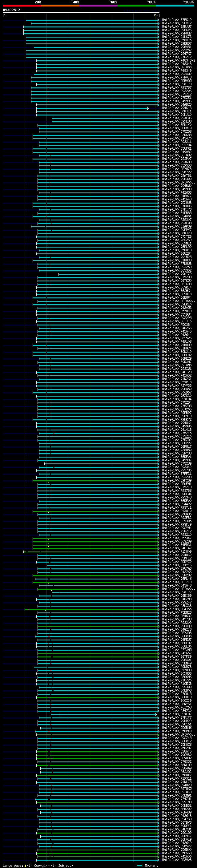Click hit label UniRef100_A7R0J8
Screen dimensions: 197x868
point(176,78)
